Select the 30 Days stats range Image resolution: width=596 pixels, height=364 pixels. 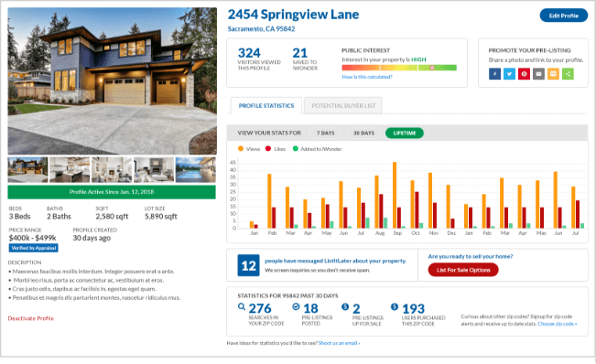[363, 134]
